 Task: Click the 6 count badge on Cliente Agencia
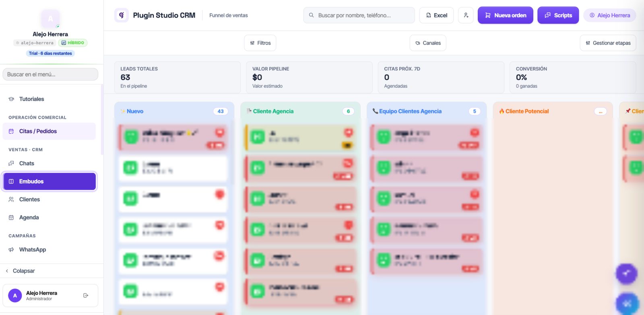[x=348, y=111]
